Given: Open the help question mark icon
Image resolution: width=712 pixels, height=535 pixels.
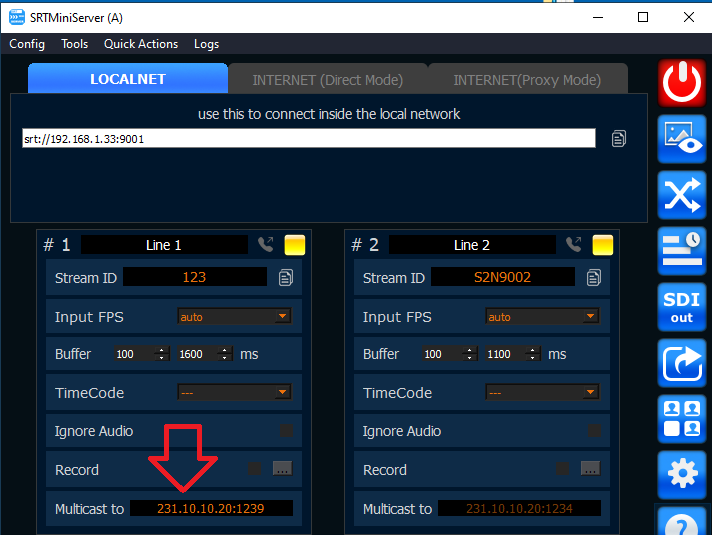Looking at the screenshot, I should tap(682, 521).
